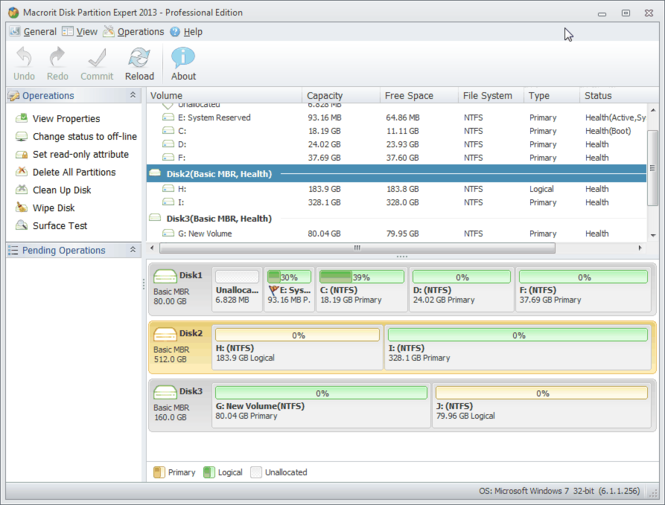Select Delete All Partitions link

74,172
